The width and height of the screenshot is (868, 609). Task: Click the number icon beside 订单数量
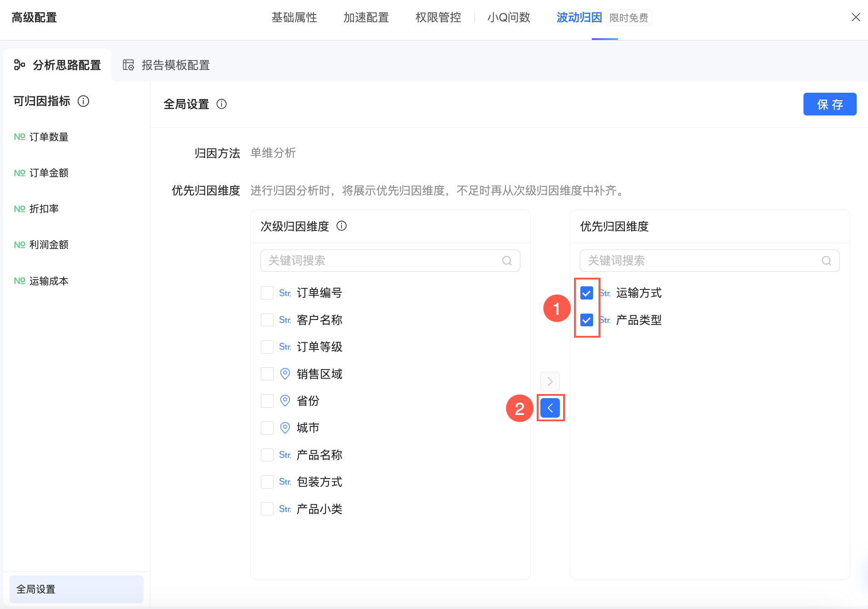[x=20, y=137]
